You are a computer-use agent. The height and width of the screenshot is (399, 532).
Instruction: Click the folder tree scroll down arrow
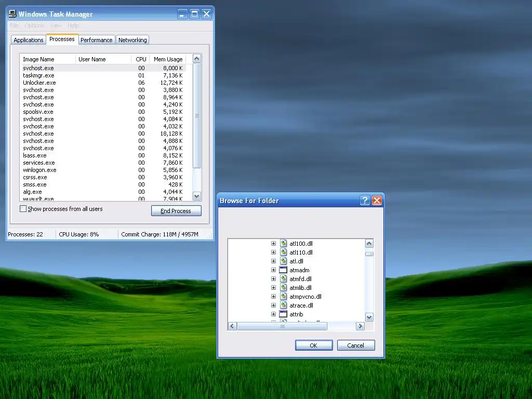(x=369, y=317)
